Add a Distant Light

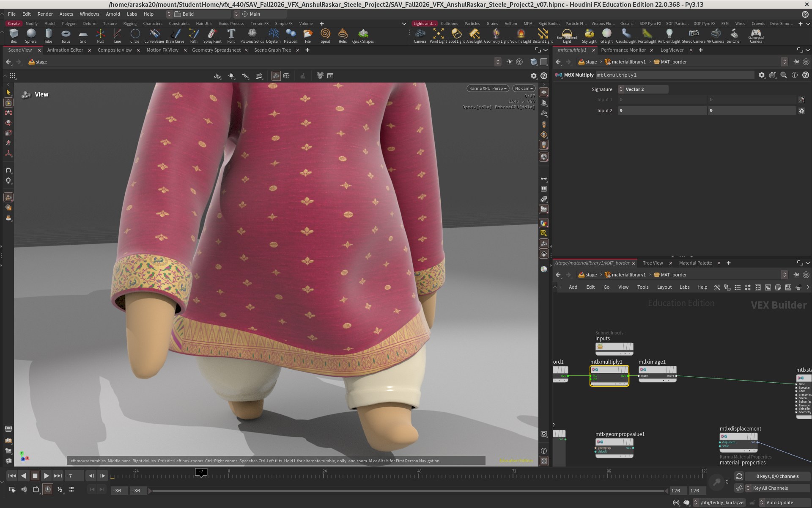point(543,36)
